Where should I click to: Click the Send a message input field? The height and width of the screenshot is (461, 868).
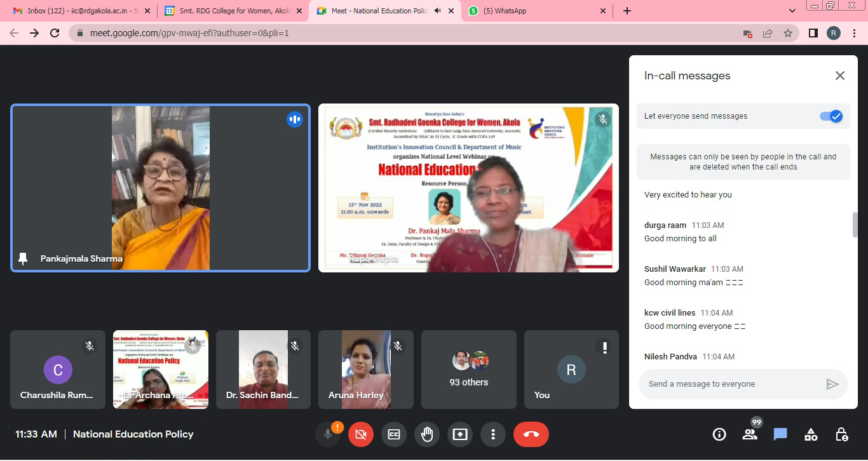pyautogui.click(x=731, y=384)
